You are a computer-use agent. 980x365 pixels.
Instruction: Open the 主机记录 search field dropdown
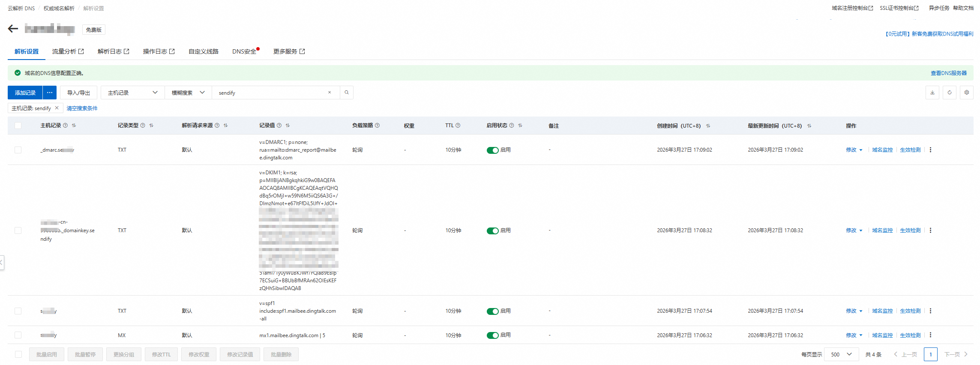(x=133, y=93)
